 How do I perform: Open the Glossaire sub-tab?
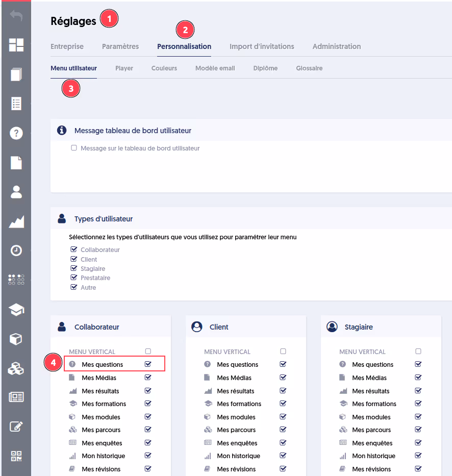309,68
